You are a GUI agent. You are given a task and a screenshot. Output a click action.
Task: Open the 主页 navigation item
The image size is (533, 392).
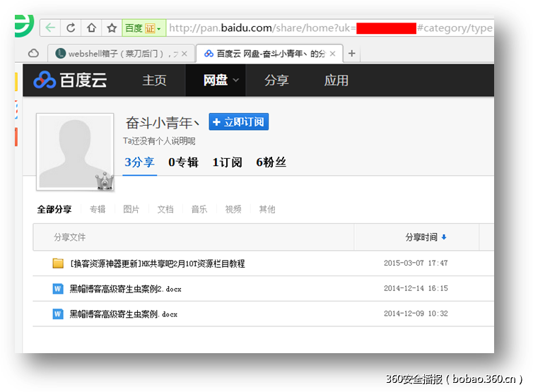coord(154,81)
